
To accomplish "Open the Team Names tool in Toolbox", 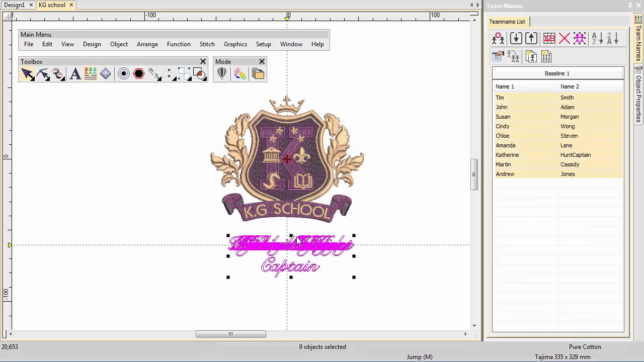I will coord(91,74).
